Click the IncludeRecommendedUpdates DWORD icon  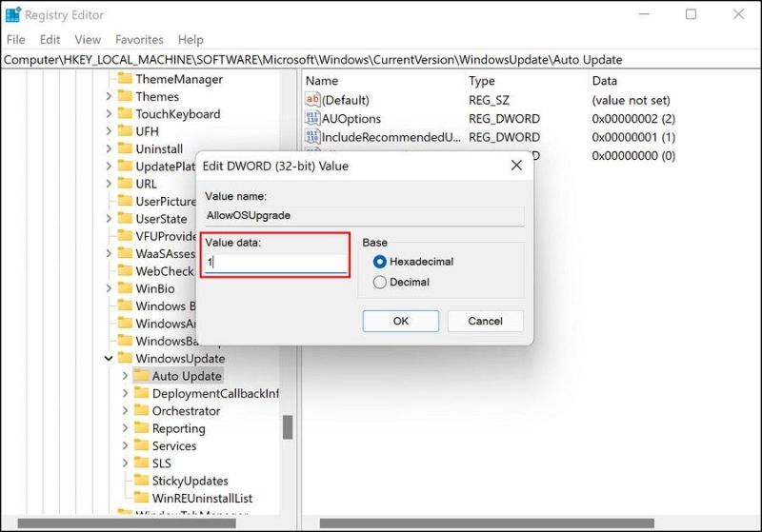click(312, 137)
